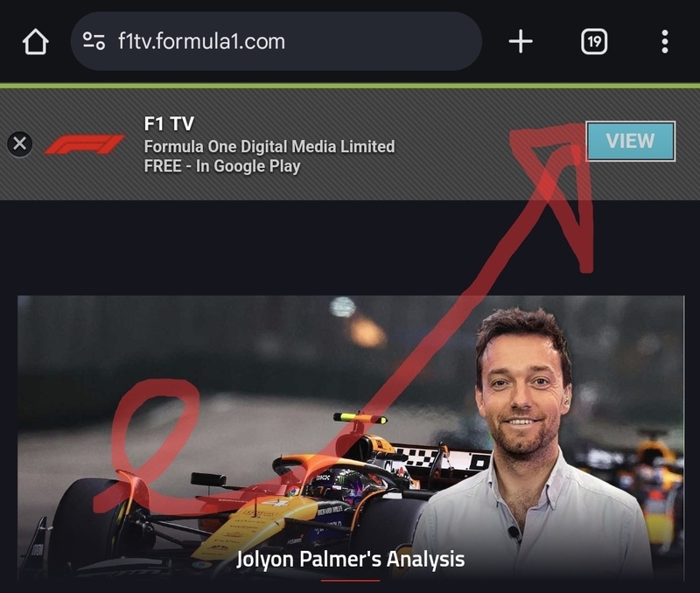This screenshot has height=593, width=700.
Task: Open Jolyon Palmer's Analysis video thumbnail
Action: tap(351, 437)
